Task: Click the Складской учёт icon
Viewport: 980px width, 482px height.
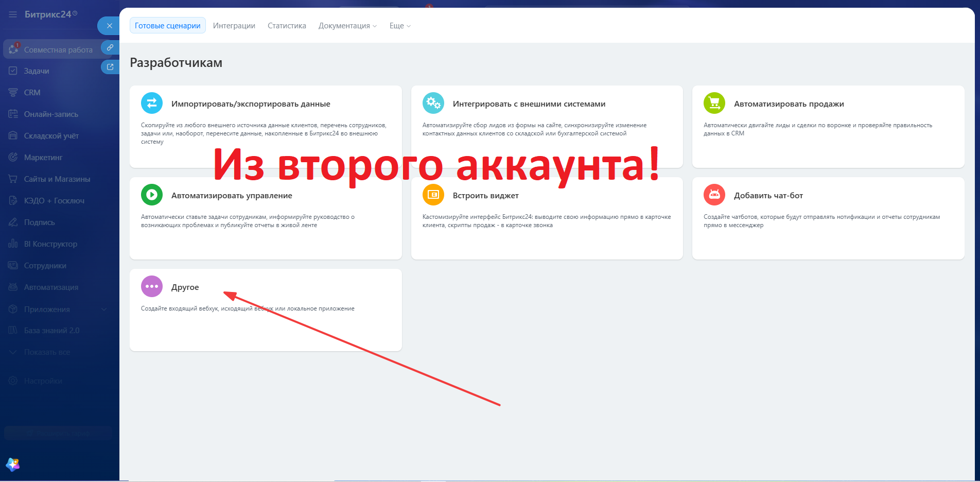Action: [x=13, y=136]
